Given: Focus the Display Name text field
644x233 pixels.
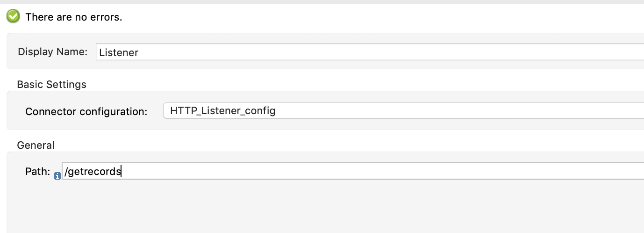Looking at the screenshot, I should [369, 52].
